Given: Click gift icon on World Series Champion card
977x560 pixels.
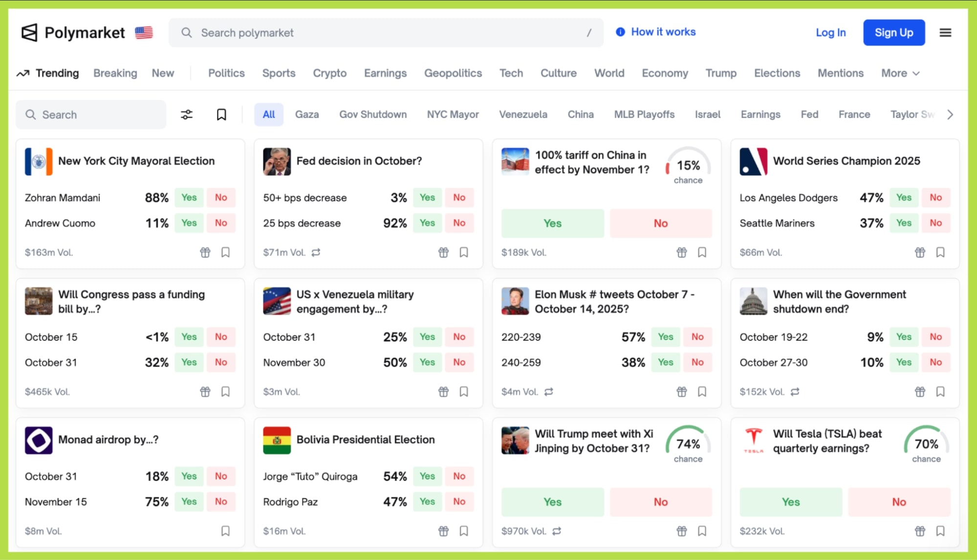Looking at the screenshot, I should (920, 253).
